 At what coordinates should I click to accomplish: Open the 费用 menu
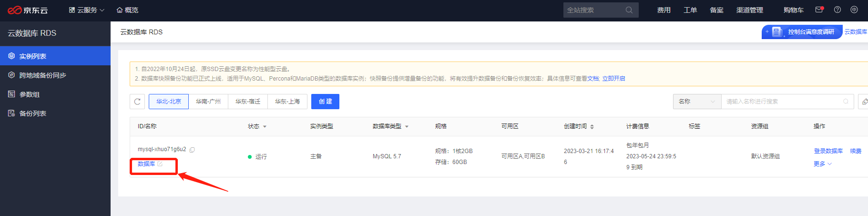point(664,10)
